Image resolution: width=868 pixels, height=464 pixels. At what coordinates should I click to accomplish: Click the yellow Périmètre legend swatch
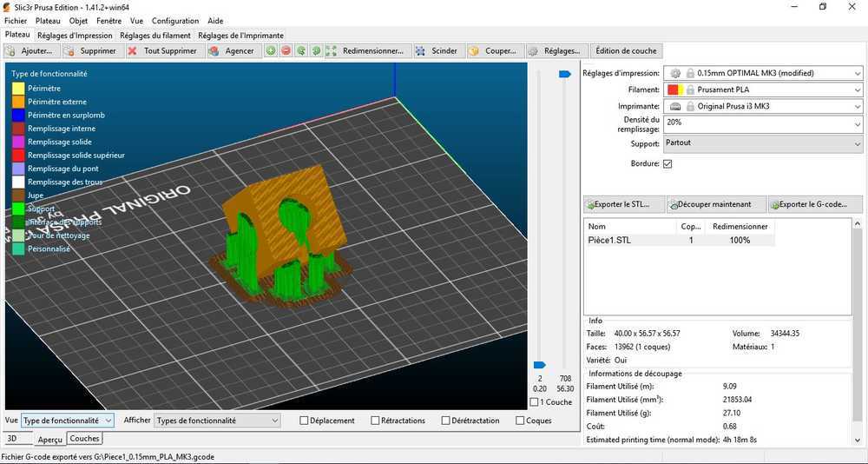(18, 89)
